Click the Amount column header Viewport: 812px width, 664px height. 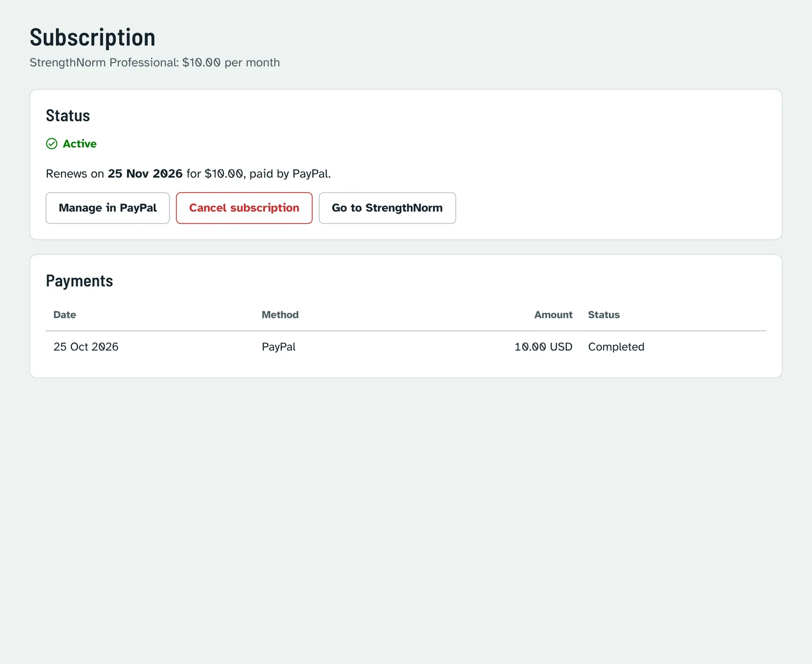coord(553,315)
